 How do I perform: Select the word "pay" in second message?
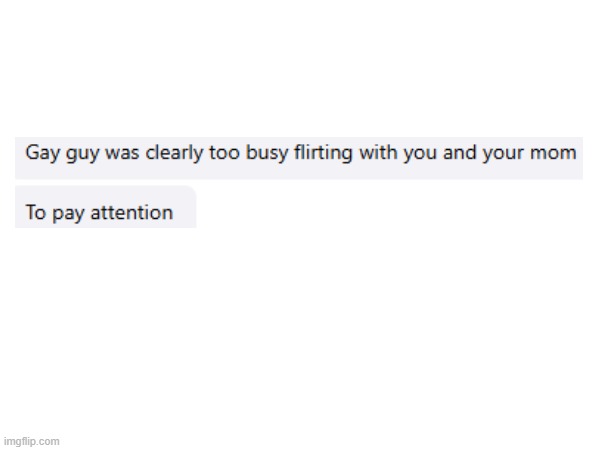point(68,213)
